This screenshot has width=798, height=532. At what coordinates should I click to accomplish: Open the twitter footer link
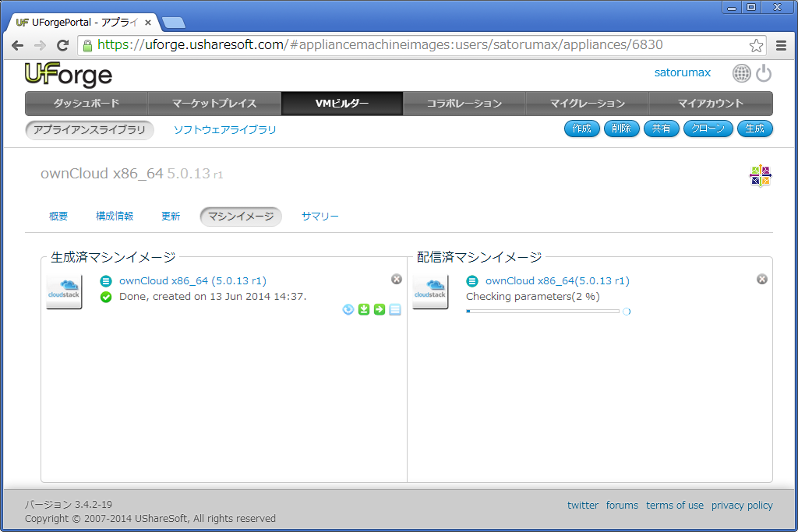click(583, 505)
